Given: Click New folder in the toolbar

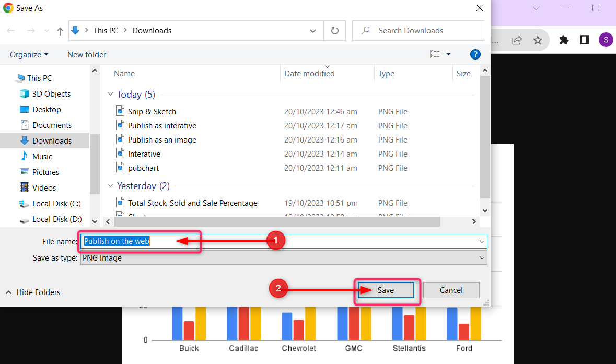Looking at the screenshot, I should (87, 55).
